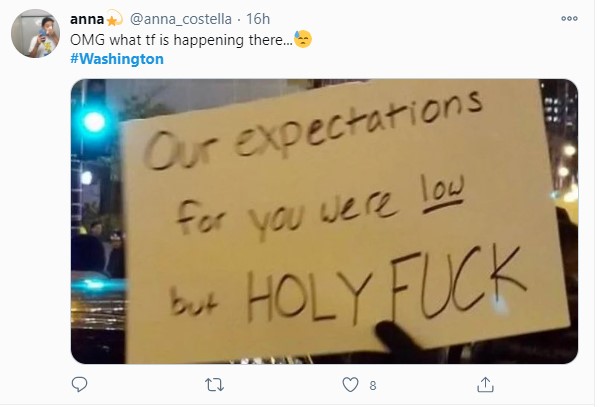
Task: Click the sparkle emoji beside anna's name
Action: pyautogui.click(x=115, y=19)
